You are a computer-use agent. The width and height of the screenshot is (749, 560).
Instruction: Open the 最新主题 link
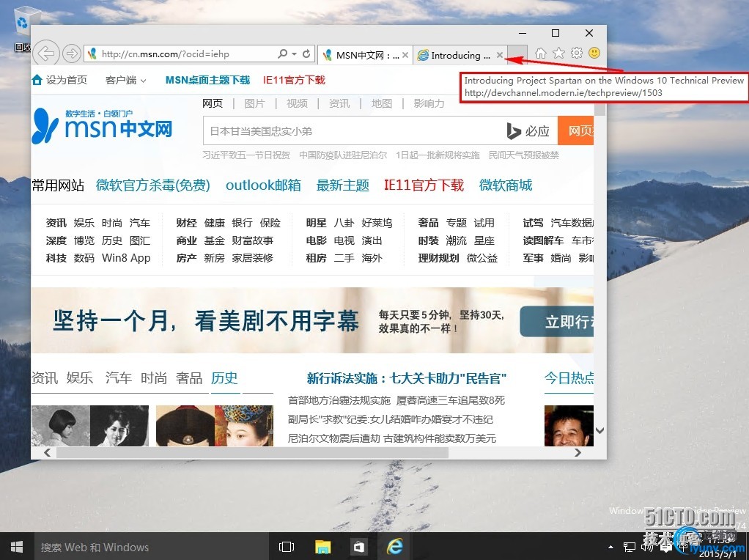(342, 185)
